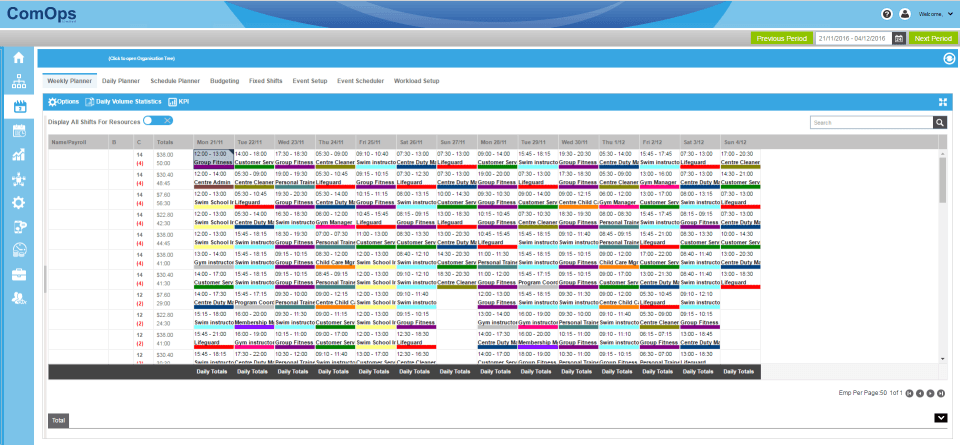Screen dimensions: 960x445
Task: Click the refresh icon in organization bar
Action: coord(949,59)
